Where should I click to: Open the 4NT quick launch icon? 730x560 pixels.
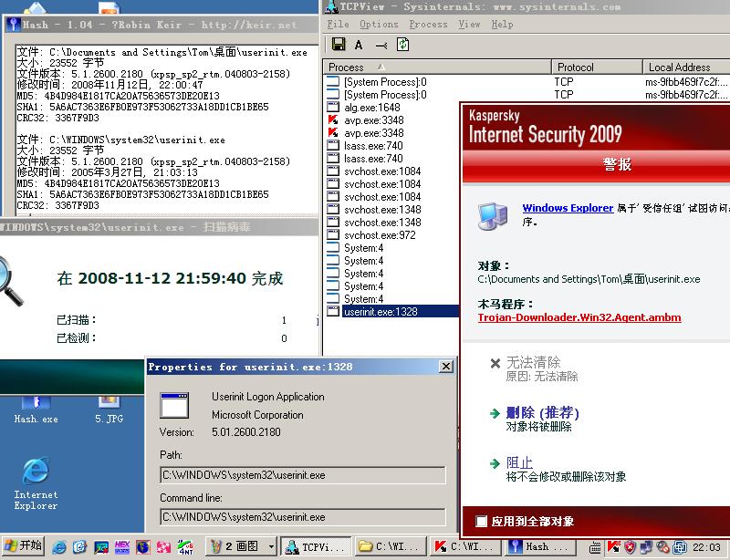click(185, 546)
